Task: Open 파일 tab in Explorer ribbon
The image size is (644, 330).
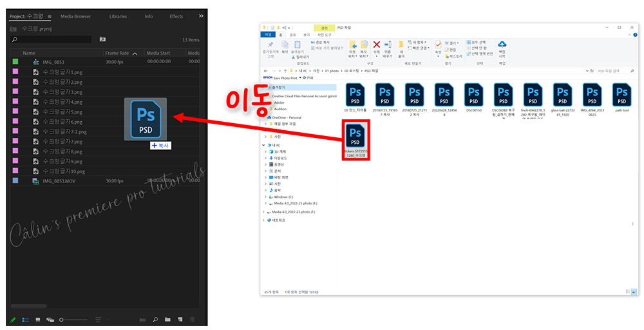Action: click(268, 35)
